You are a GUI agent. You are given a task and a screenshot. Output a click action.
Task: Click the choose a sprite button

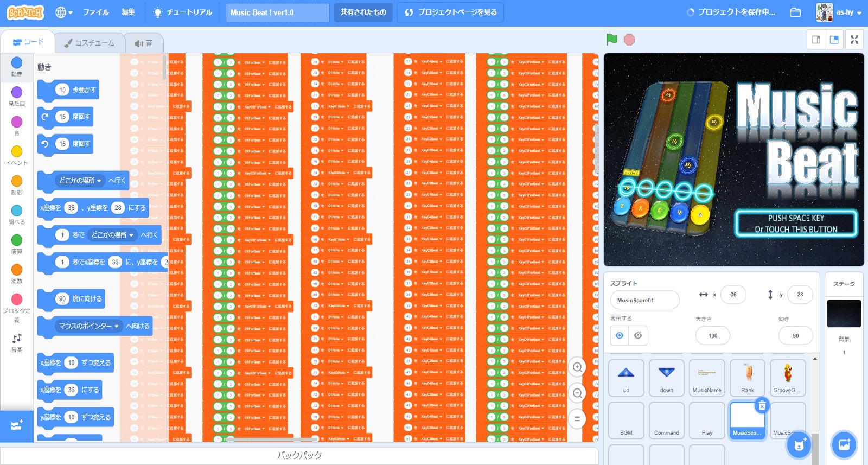799,445
